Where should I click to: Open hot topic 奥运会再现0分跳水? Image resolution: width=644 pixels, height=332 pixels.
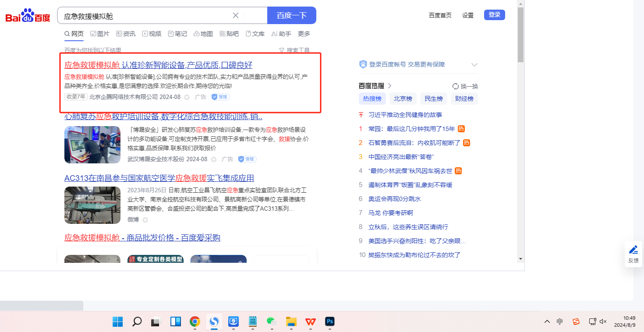coord(395,199)
